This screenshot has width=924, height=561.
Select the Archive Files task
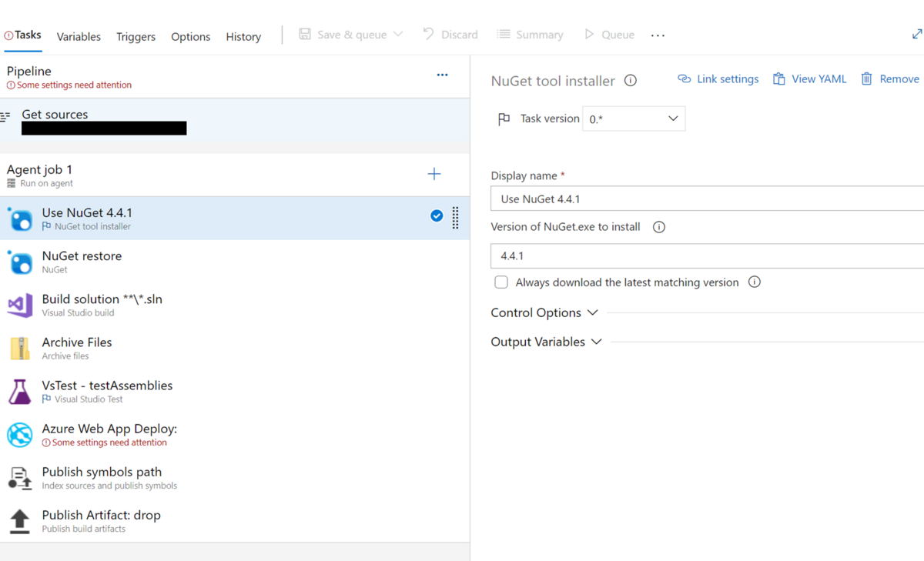tap(235, 348)
